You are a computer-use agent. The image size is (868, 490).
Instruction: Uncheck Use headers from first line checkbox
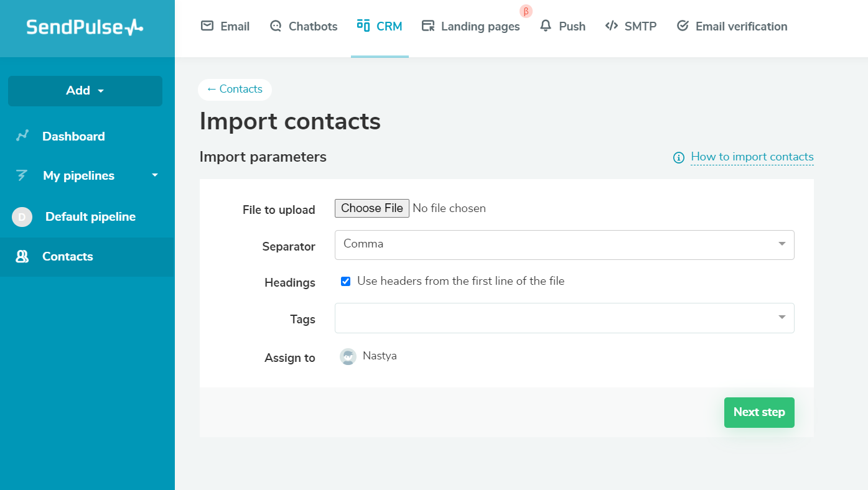(x=346, y=282)
